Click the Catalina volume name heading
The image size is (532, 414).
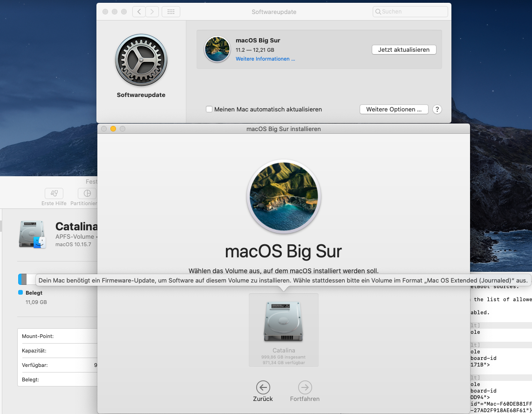pos(76,226)
